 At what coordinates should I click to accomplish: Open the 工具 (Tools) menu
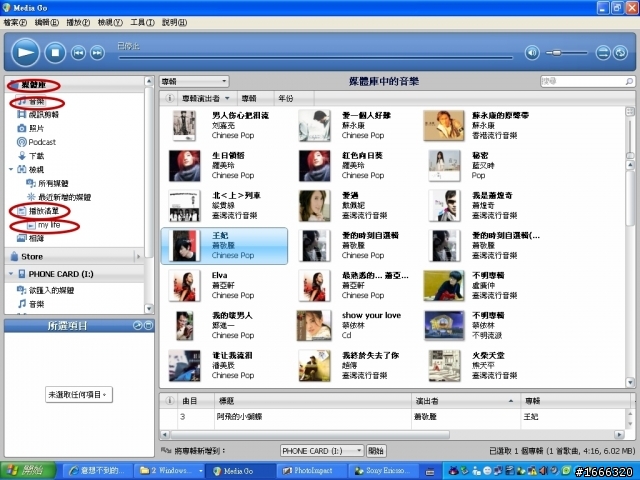[142, 22]
